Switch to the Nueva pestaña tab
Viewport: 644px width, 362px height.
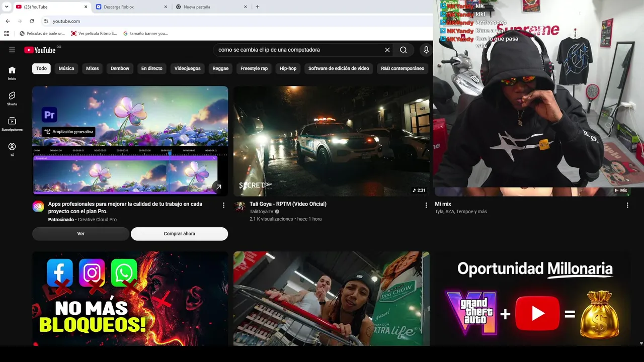[x=212, y=7]
